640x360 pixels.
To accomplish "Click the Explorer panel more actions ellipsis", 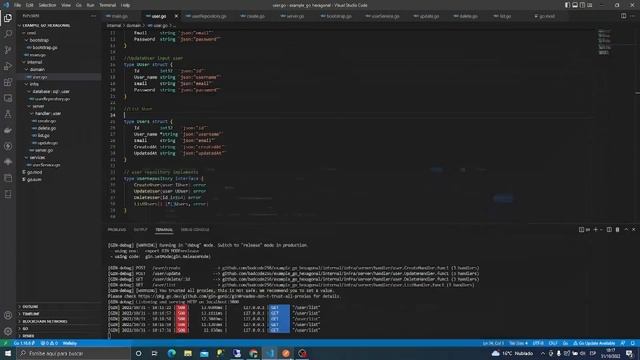I will point(93,16).
